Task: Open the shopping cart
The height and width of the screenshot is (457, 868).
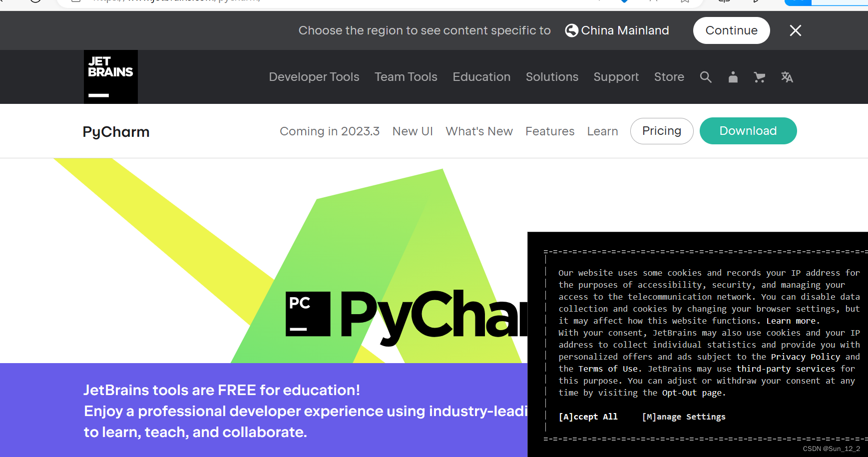Action: 760,77
